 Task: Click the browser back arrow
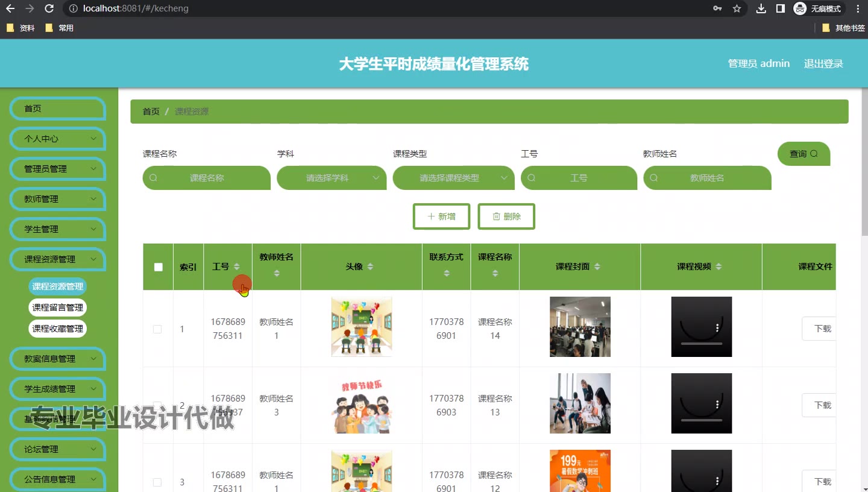click(x=10, y=8)
